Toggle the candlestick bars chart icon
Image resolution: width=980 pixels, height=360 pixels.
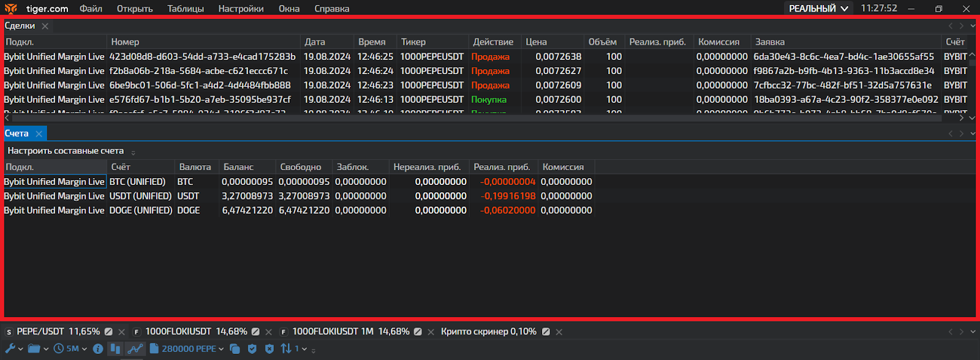point(115,348)
